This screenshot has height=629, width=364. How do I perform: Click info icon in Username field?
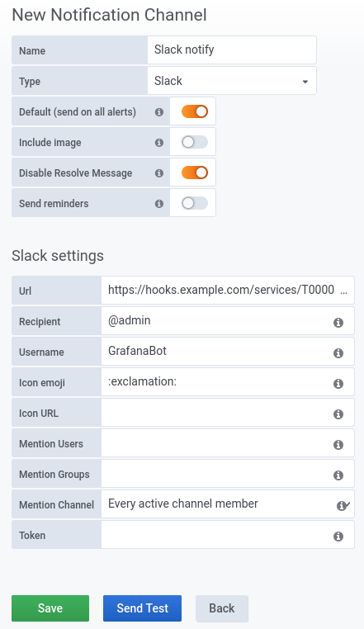[338, 353]
